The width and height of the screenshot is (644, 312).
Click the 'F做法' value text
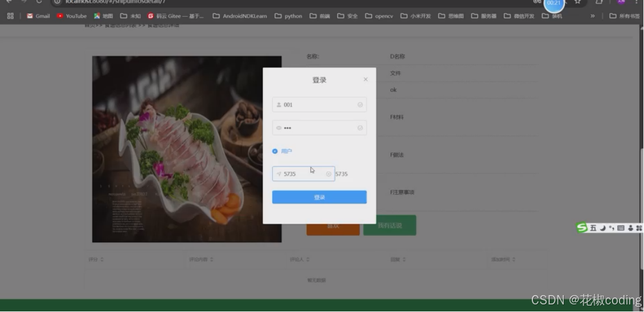397,155
